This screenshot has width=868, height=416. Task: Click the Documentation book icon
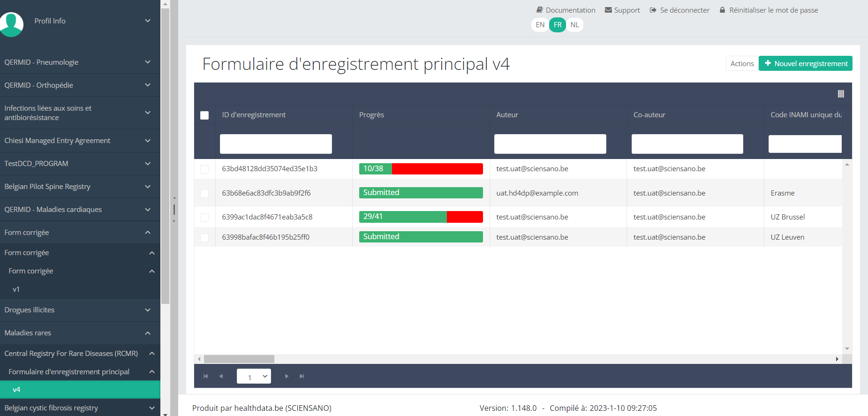coord(539,10)
